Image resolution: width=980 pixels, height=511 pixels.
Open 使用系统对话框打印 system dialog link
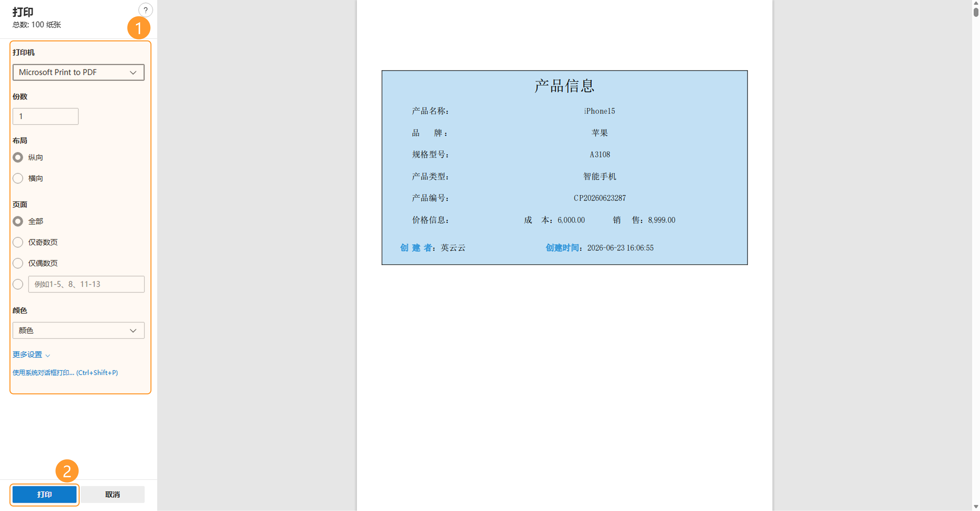coord(65,372)
